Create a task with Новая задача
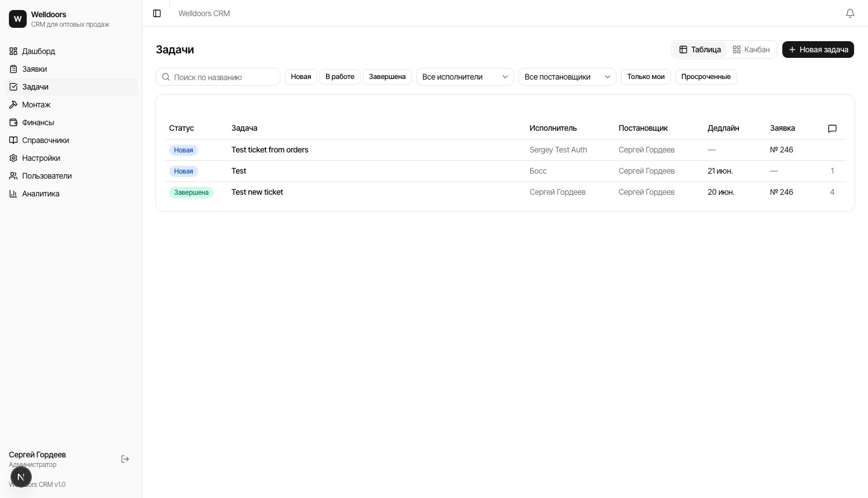This screenshot has width=868, height=498. point(818,50)
